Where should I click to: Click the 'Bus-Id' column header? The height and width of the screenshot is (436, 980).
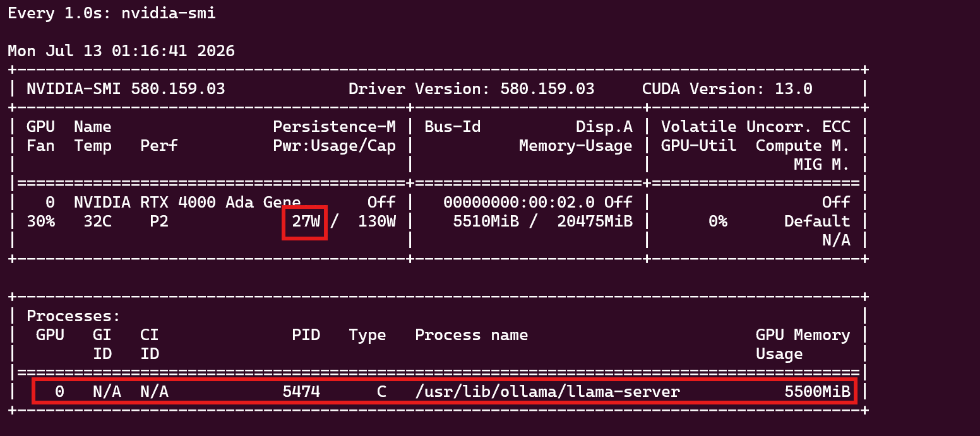click(453, 127)
